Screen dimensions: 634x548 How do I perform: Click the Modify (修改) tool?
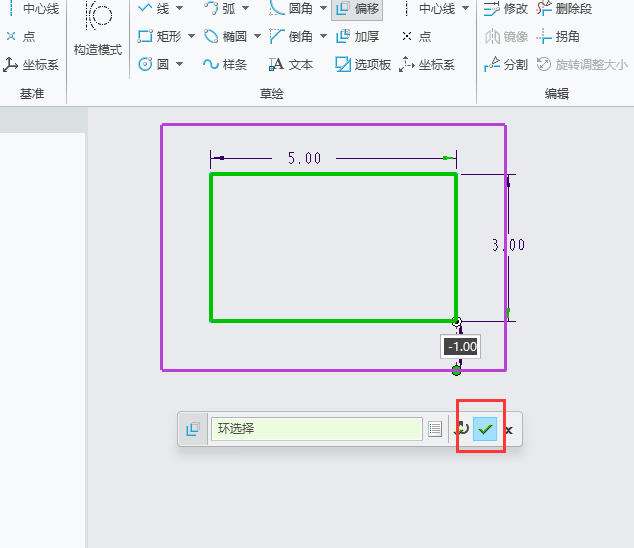point(506,8)
